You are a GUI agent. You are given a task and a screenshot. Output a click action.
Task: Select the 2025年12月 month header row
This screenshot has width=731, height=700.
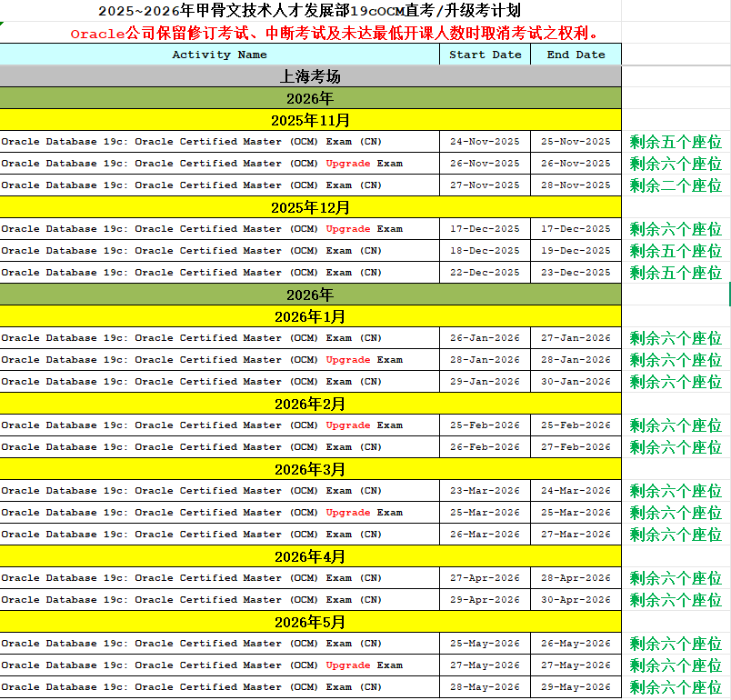(x=310, y=207)
